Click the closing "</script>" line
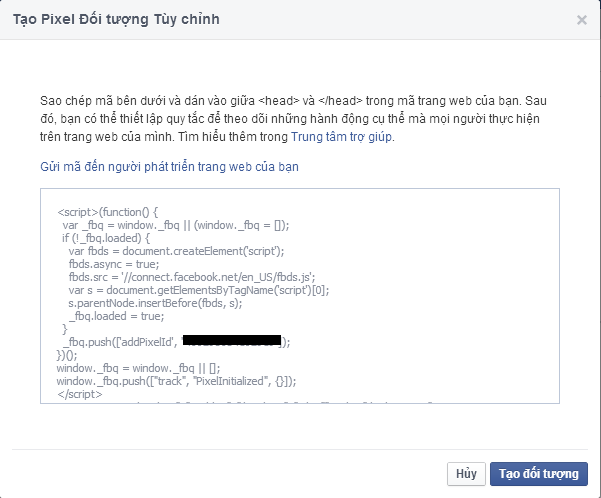The width and height of the screenshot is (601, 498). pos(80,394)
